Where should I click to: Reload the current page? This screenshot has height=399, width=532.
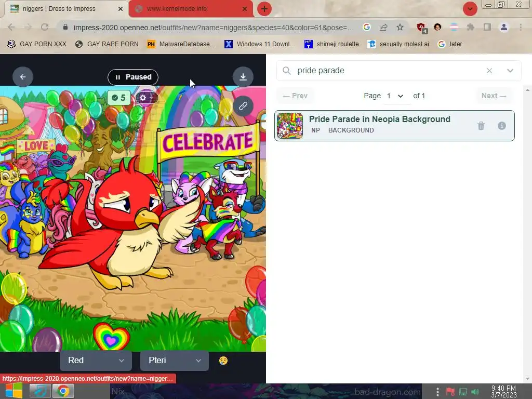(45, 27)
